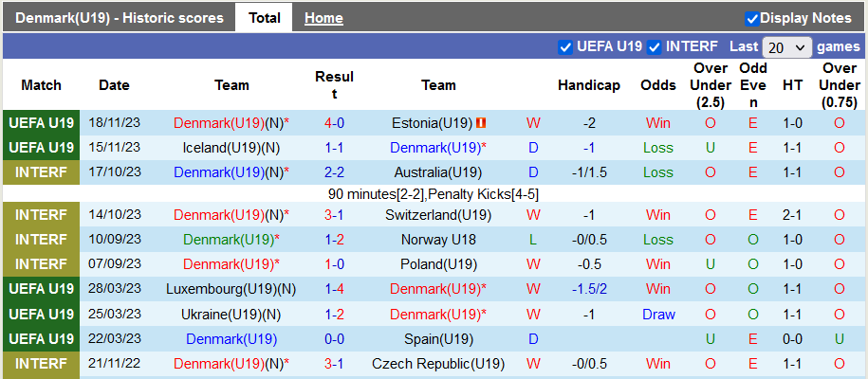Click the Poland(U19) team link
The width and height of the screenshot is (868, 379).
(x=438, y=264)
